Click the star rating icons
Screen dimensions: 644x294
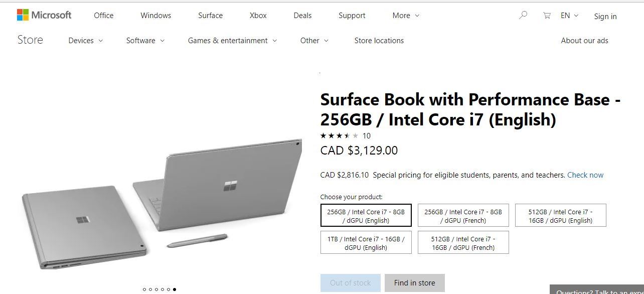pyautogui.click(x=339, y=135)
